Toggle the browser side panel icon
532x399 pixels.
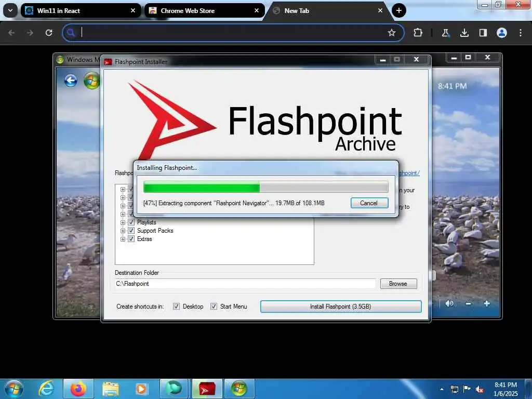[483, 33]
